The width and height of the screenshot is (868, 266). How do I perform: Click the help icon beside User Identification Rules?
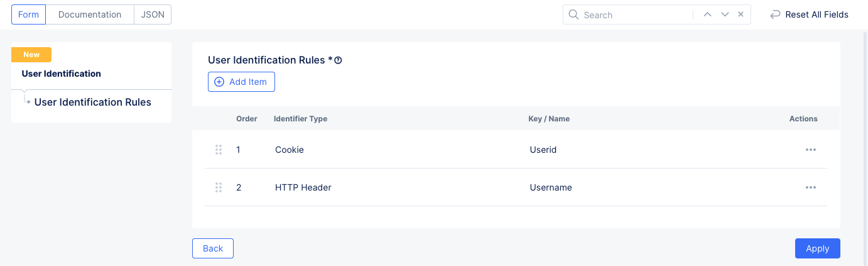pyautogui.click(x=338, y=61)
